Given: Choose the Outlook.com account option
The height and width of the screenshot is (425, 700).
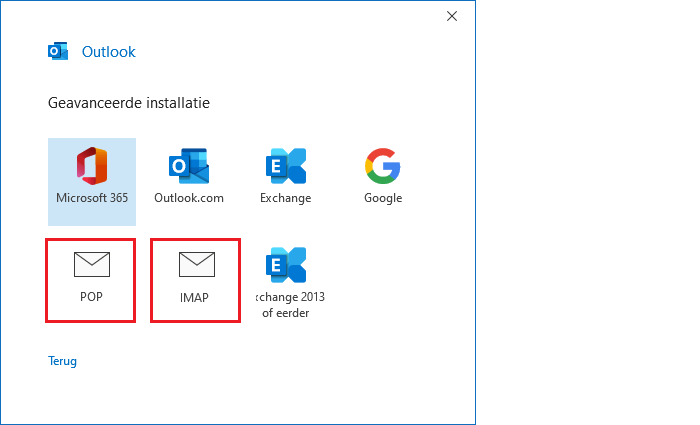Looking at the screenshot, I should tap(189, 176).
